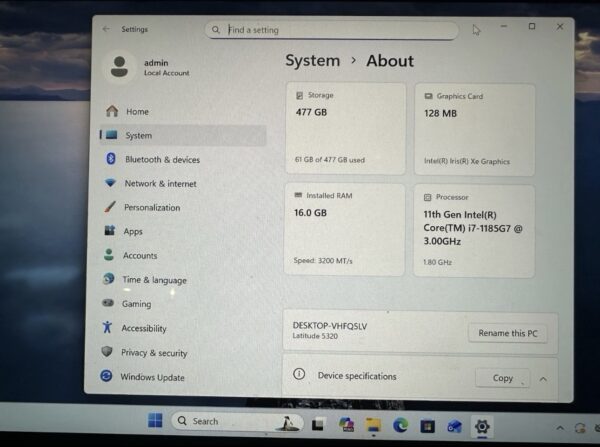Screen dimensions: 600x447
Task: Open the Storage card showing 477 GB
Action: click(x=346, y=129)
